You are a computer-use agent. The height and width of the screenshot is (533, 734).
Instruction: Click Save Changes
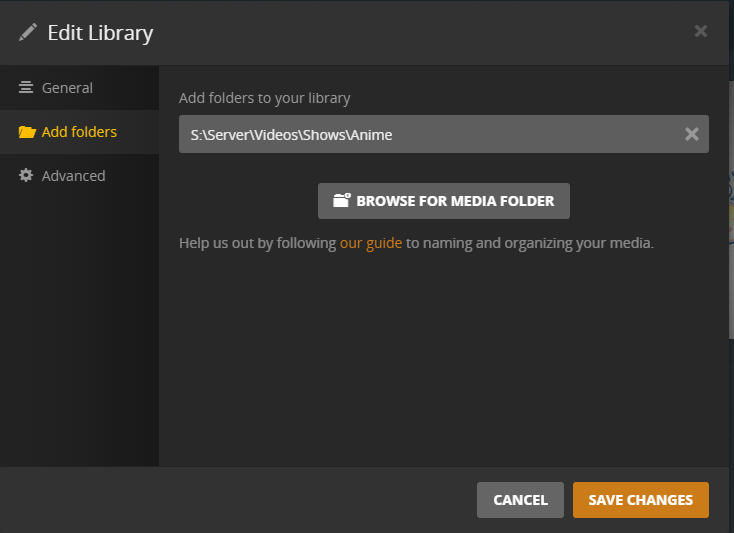[640, 500]
